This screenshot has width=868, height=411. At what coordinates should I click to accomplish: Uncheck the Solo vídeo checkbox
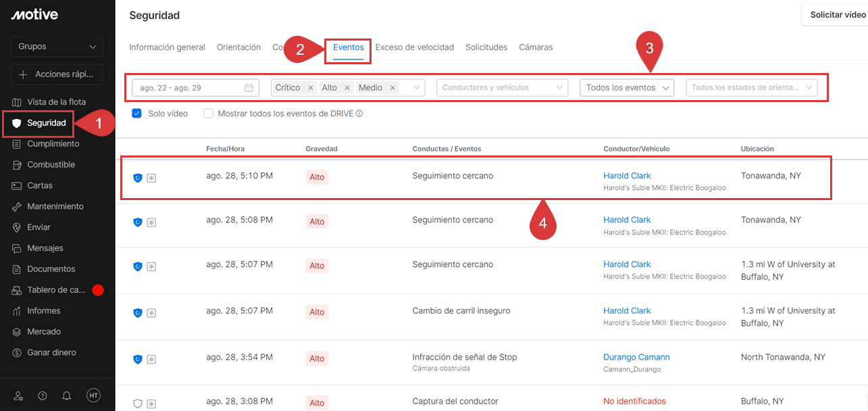136,114
